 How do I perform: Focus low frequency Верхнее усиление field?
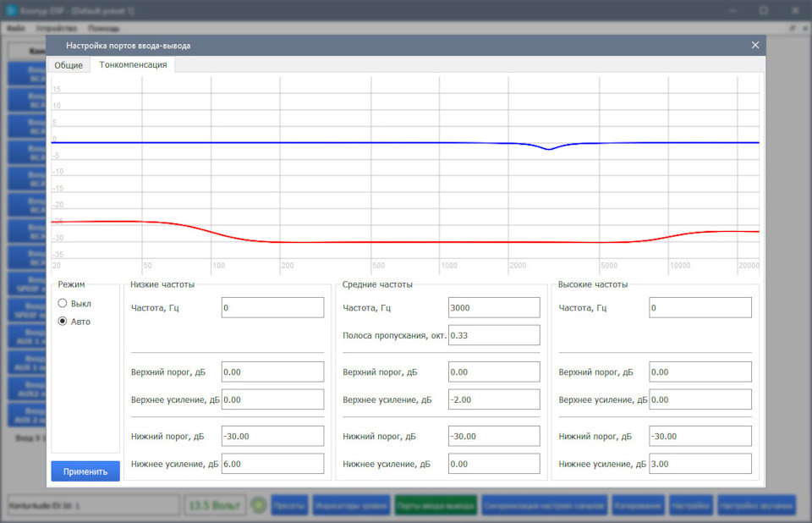pyautogui.click(x=272, y=399)
